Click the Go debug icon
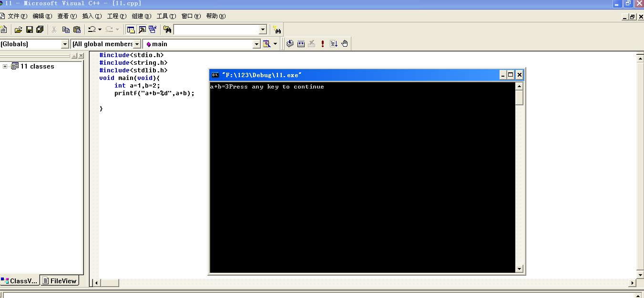 pyautogui.click(x=334, y=44)
